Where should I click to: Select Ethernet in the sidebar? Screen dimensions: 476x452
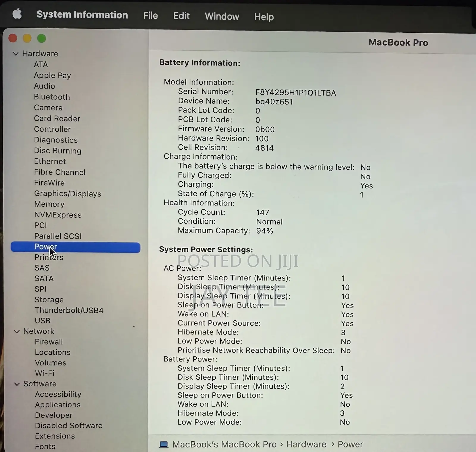[50, 161]
